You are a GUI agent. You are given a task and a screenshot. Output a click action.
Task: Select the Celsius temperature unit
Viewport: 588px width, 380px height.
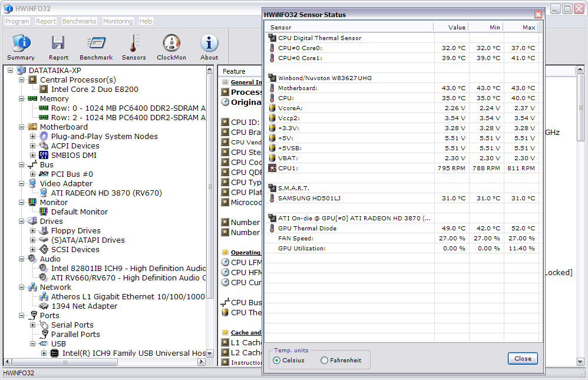click(277, 360)
